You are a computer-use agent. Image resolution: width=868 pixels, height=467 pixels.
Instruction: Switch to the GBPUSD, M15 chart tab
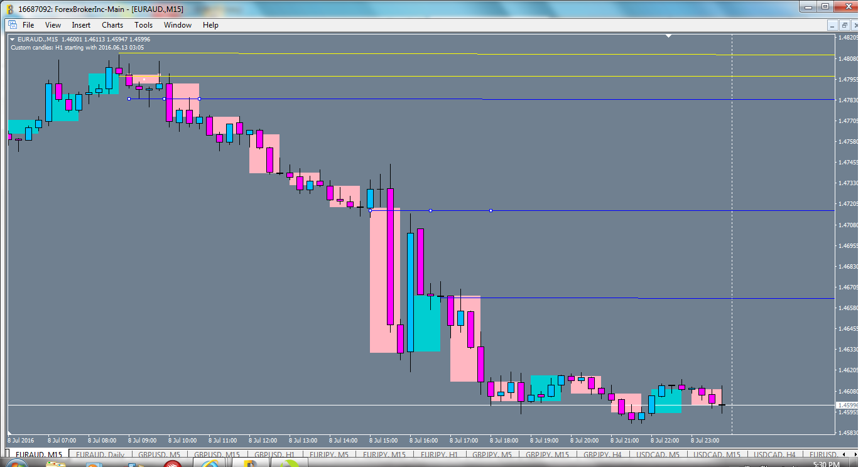click(217, 454)
